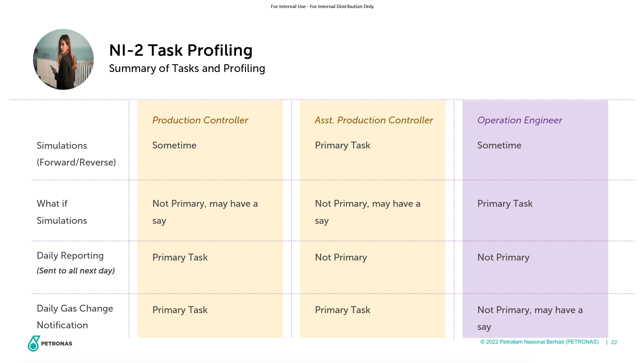Click the page number 22
This screenshot has width=644, height=363.
(x=614, y=342)
